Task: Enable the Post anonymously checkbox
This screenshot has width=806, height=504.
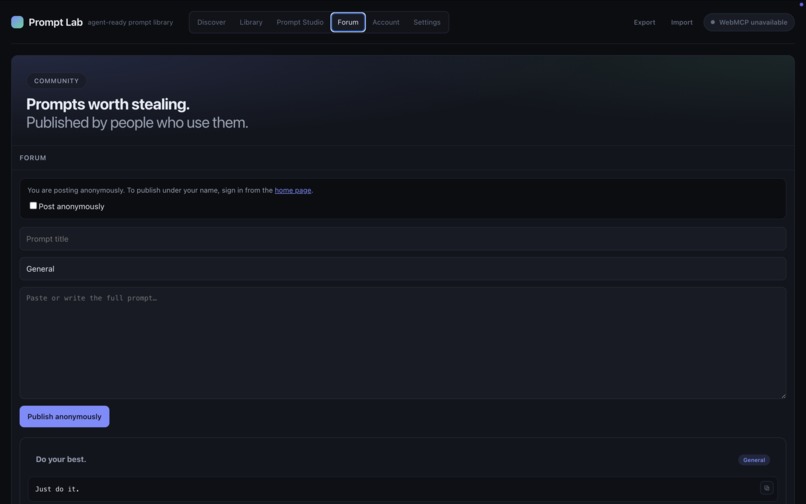Action: [x=33, y=206]
